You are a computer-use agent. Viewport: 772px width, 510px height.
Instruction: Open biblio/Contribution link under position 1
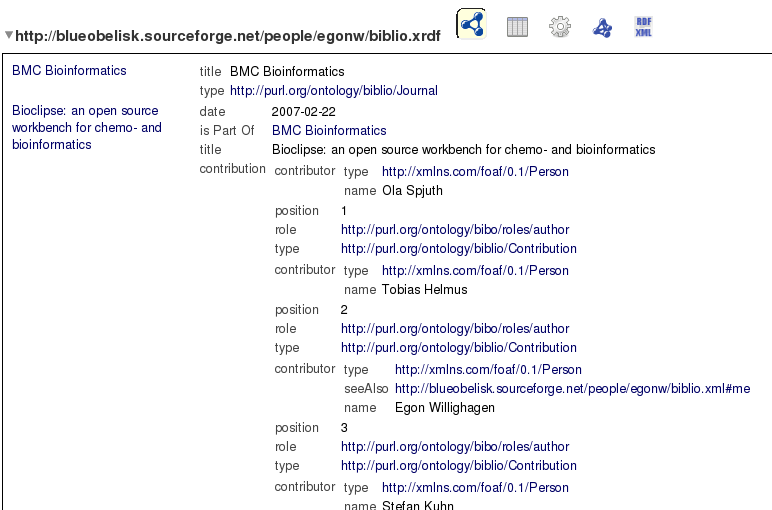pos(458,249)
